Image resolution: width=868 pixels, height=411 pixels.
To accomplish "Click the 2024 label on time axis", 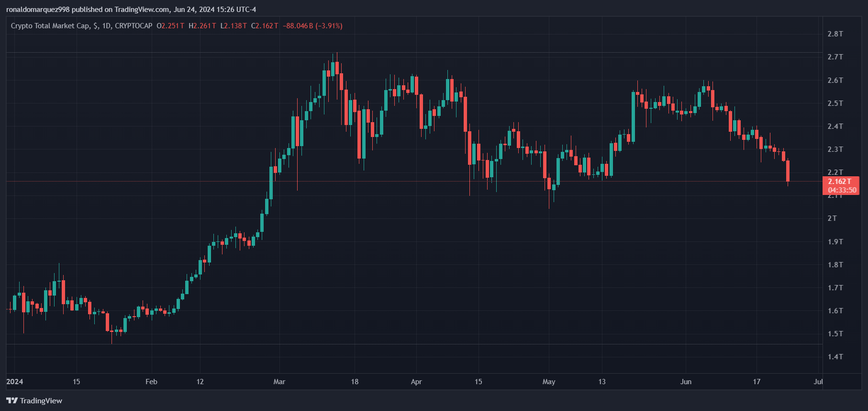I will tap(15, 382).
